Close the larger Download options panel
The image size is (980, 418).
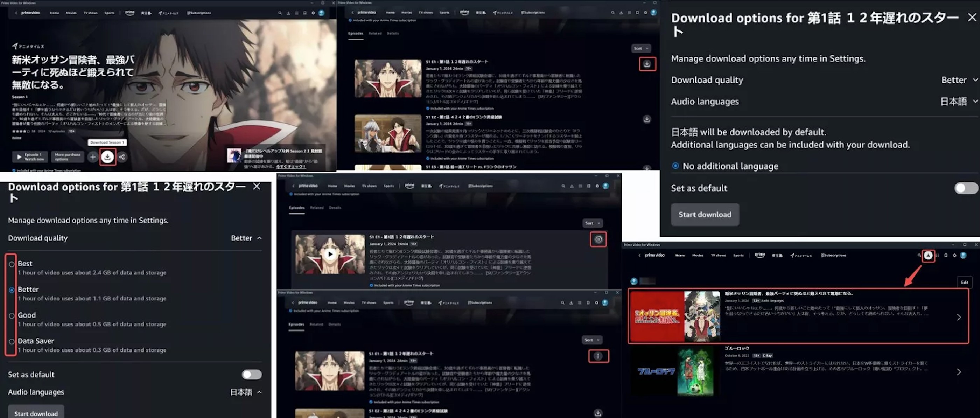972,17
